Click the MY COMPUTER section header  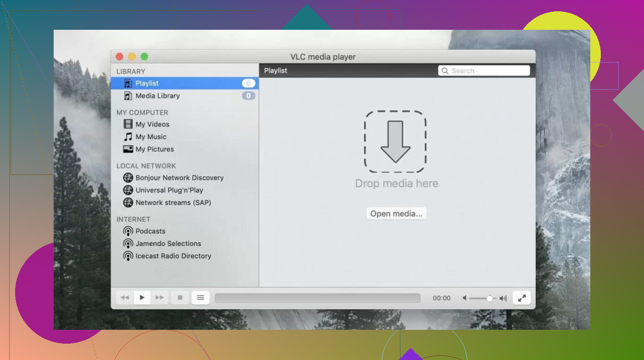click(142, 112)
